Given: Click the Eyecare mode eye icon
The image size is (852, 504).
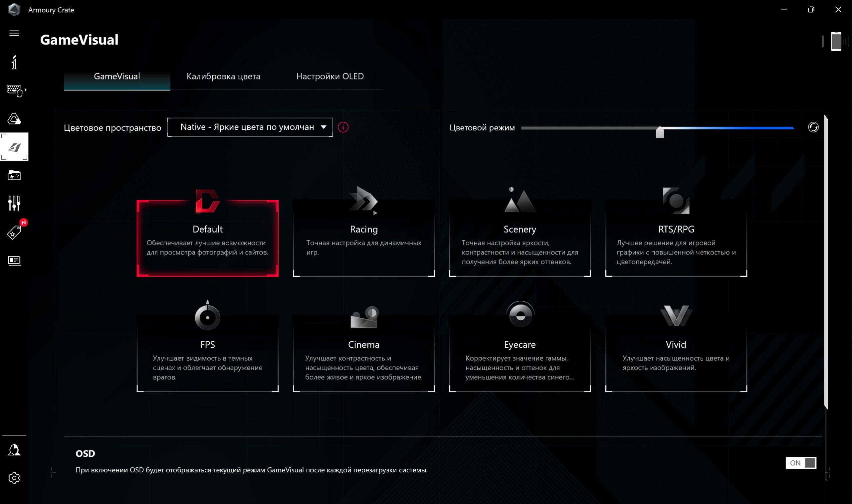Looking at the screenshot, I should pyautogui.click(x=520, y=314).
